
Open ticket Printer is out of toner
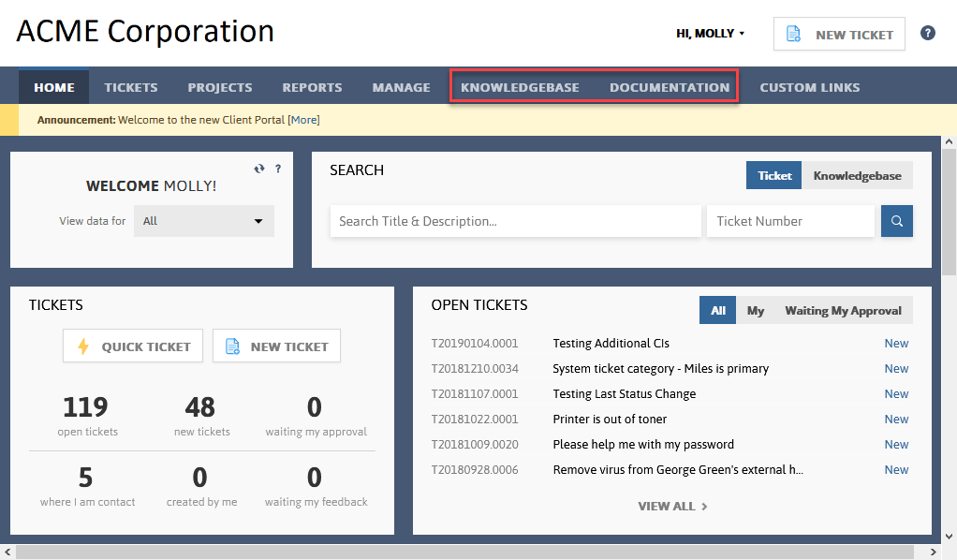(610, 419)
